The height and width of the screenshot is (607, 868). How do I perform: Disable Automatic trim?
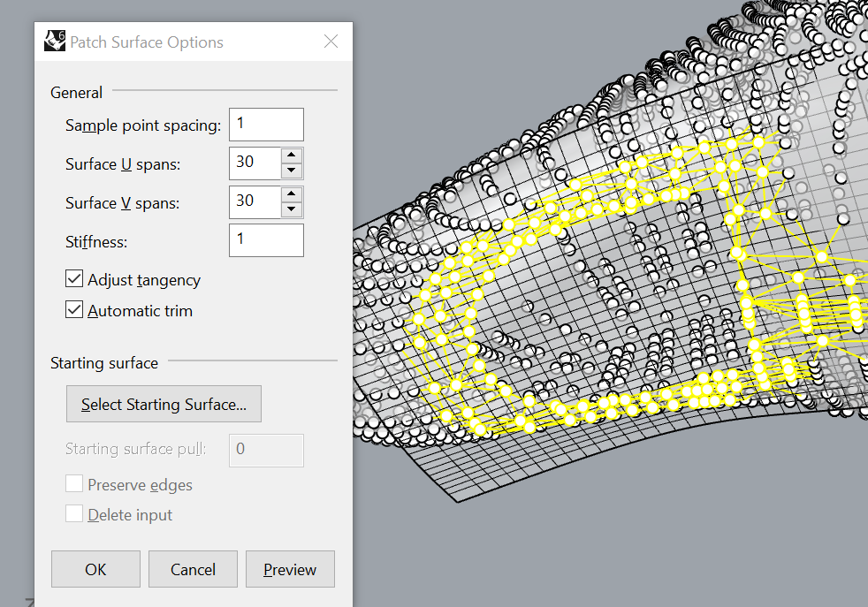(73, 310)
